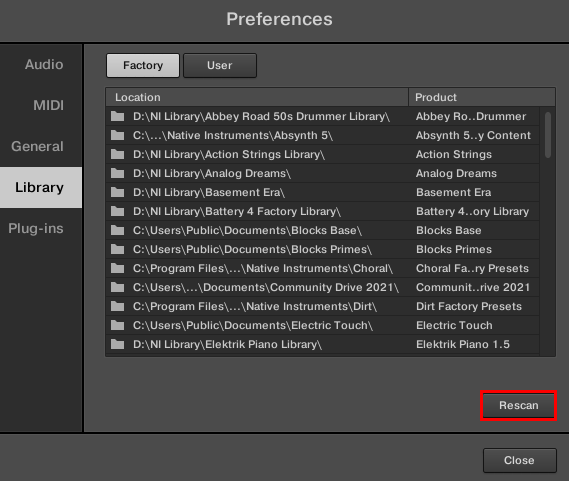This screenshot has width=569, height=481.
Task: Select path D:\NI Library\Abbey Road 50s Drummer Library\
Action: pyautogui.click(x=261, y=116)
